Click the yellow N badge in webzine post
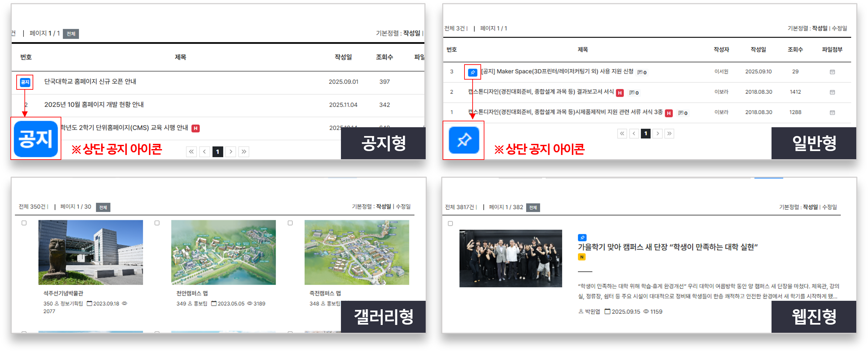868x352 pixels. [581, 257]
